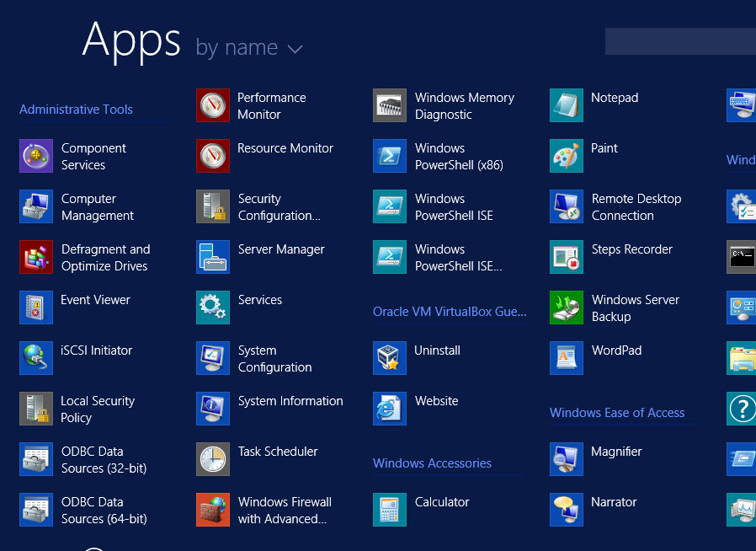This screenshot has height=551, width=756.
Task: Launch Performance Monitor from its icon
Action: click(x=213, y=106)
